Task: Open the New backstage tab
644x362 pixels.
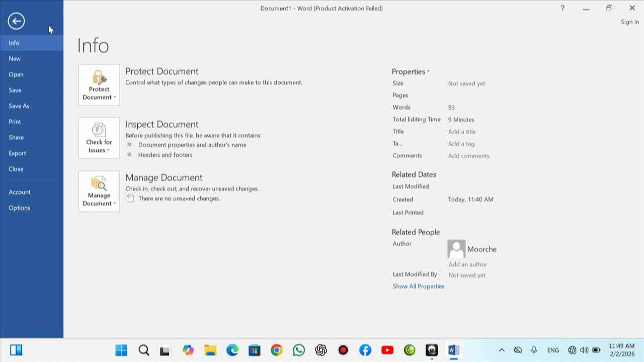Action: (x=32, y=58)
